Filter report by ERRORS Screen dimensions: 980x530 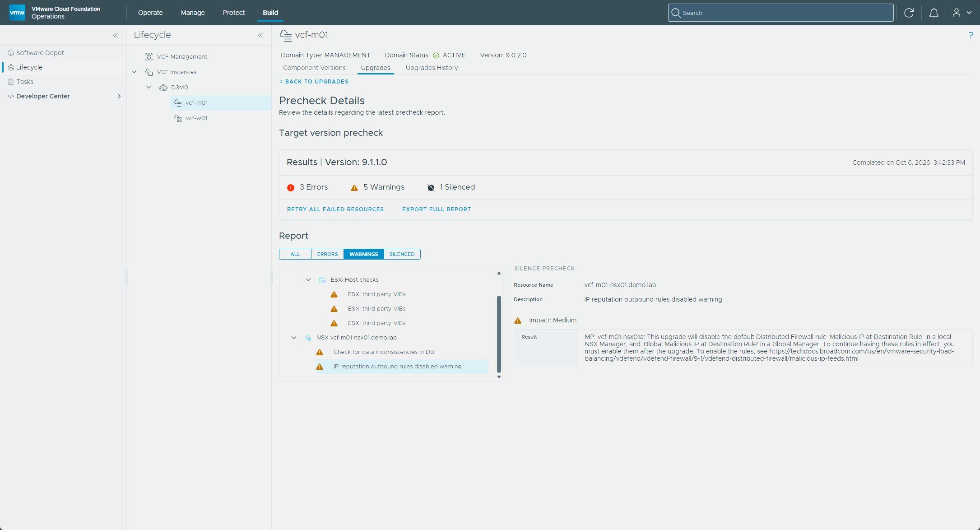pyautogui.click(x=327, y=254)
